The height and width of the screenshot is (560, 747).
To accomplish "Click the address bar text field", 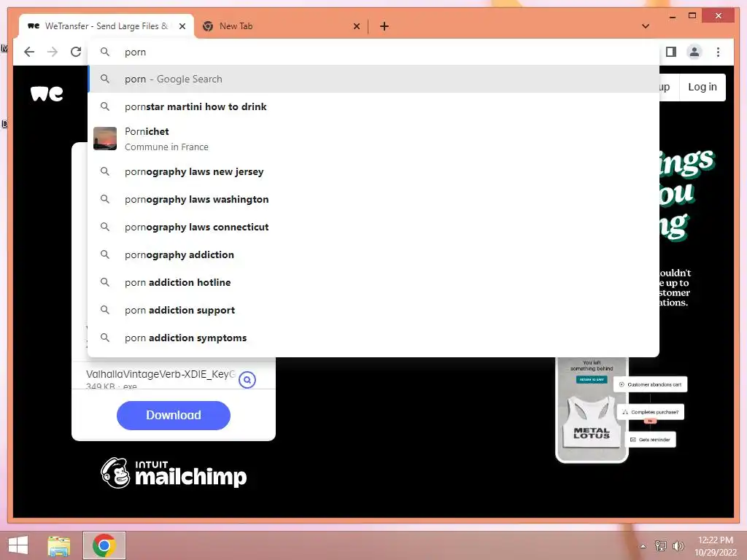I will (373, 52).
